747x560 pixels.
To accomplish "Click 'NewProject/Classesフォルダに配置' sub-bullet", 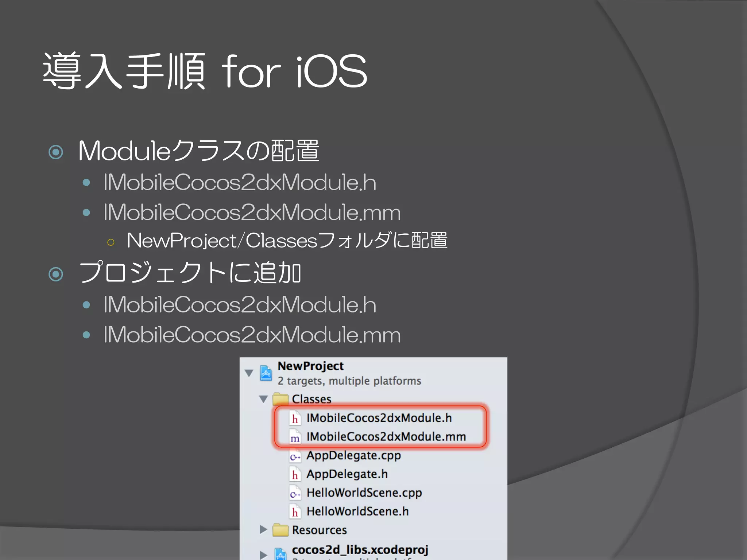I will tap(287, 241).
